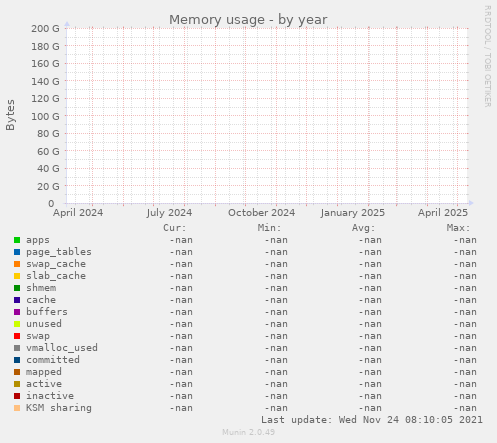Select the 'KSM sharing' legend label
Screen dimensions: 497x443
tap(59, 408)
